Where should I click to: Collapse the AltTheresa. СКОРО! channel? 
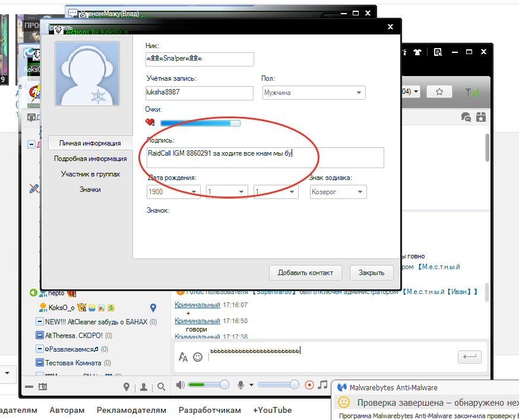tap(39, 335)
